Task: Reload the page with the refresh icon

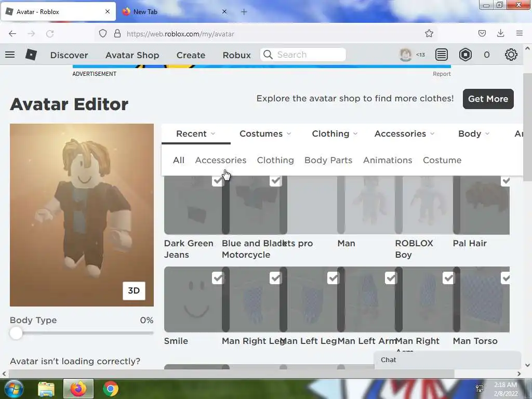Action: pos(50,34)
